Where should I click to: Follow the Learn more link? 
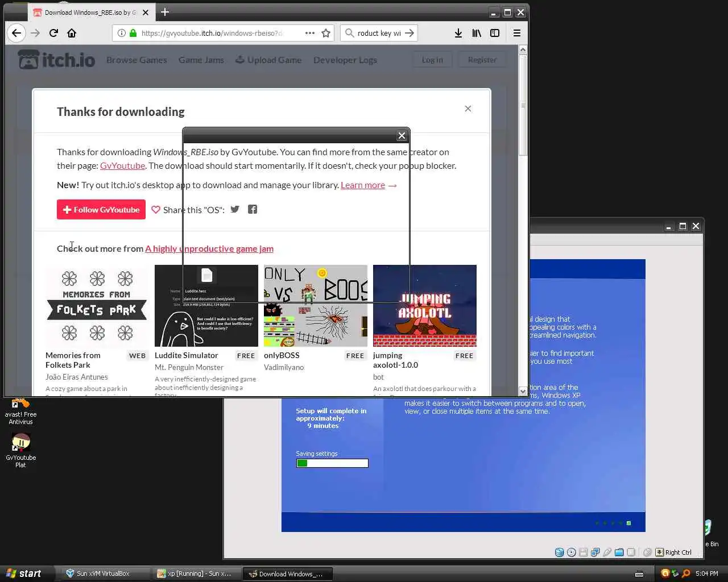[x=363, y=185]
